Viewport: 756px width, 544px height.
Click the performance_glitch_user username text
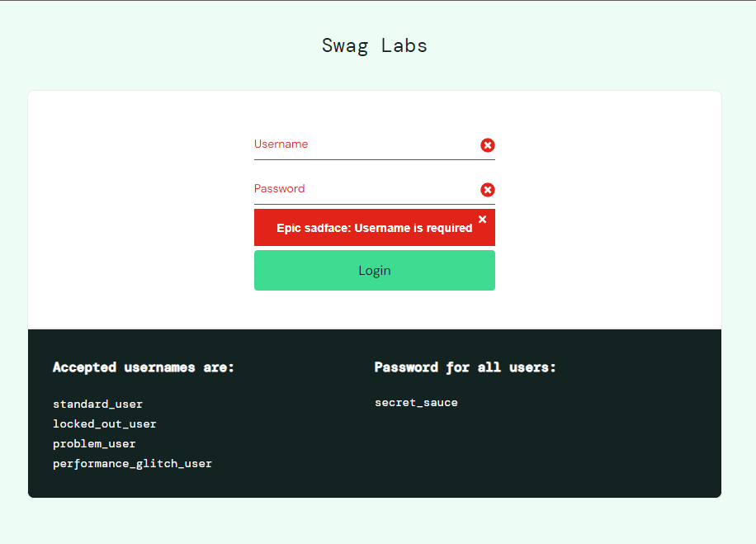tap(132, 464)
